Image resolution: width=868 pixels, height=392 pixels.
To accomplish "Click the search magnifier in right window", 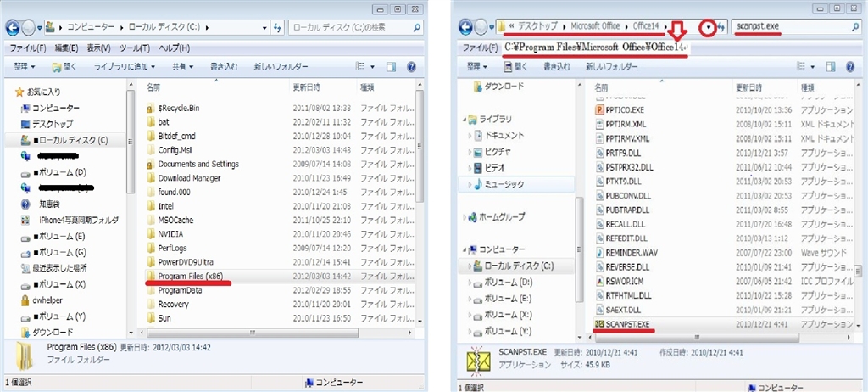I will 856,25.
